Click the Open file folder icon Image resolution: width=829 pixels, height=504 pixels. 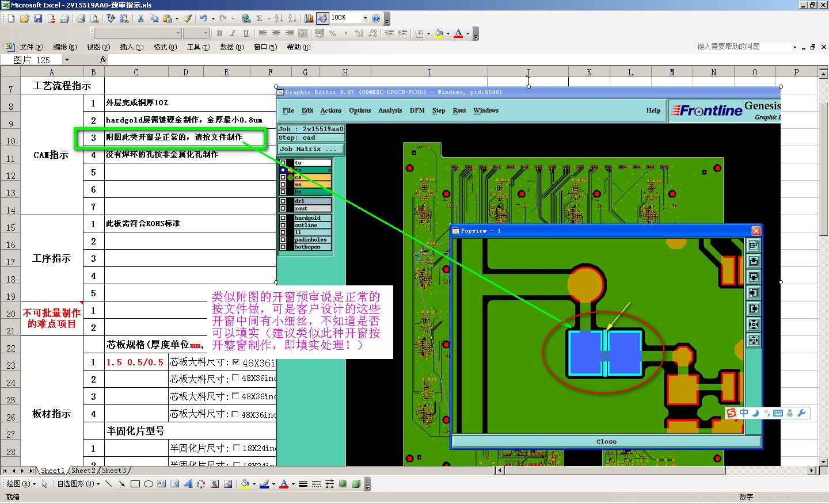pyautogui.click(x=24, y=18)
